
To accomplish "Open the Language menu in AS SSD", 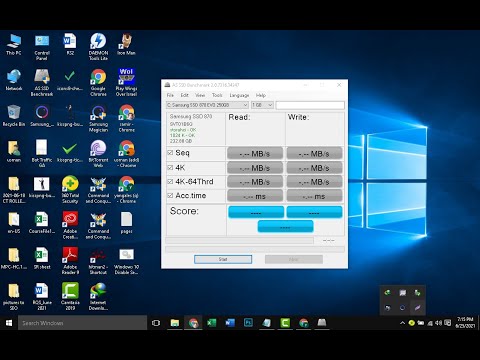I will [x=239, y=95].
